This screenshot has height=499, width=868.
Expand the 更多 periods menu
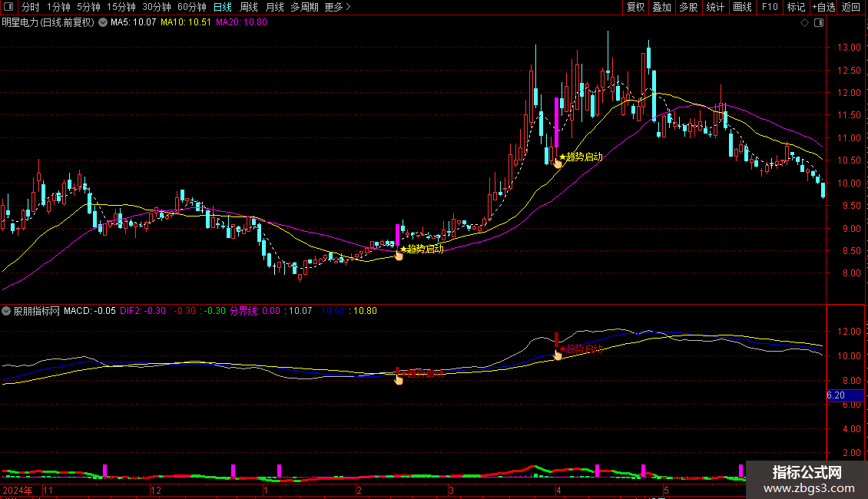[337, 7]
